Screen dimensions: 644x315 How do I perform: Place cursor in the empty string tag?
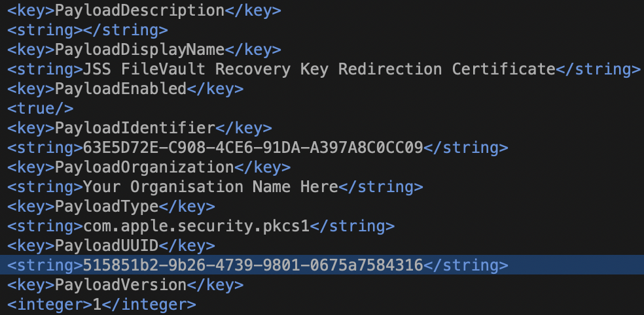88,30
